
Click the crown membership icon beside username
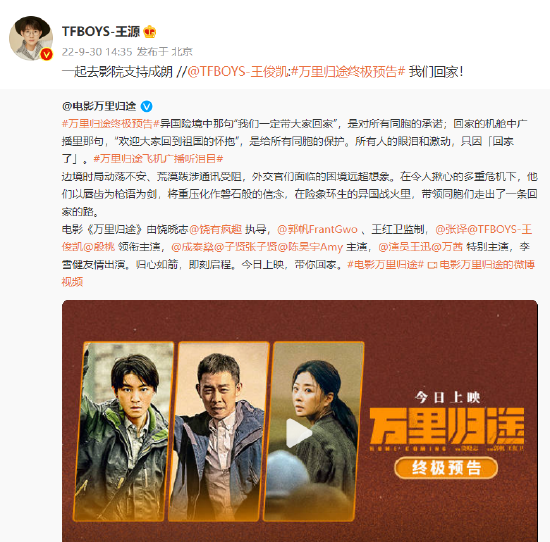pyautogui.click(x=150, y=32)
